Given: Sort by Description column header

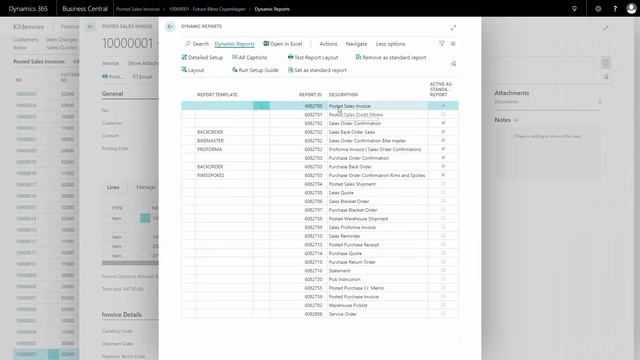Looking at the screenshot, I should (343, 95).
